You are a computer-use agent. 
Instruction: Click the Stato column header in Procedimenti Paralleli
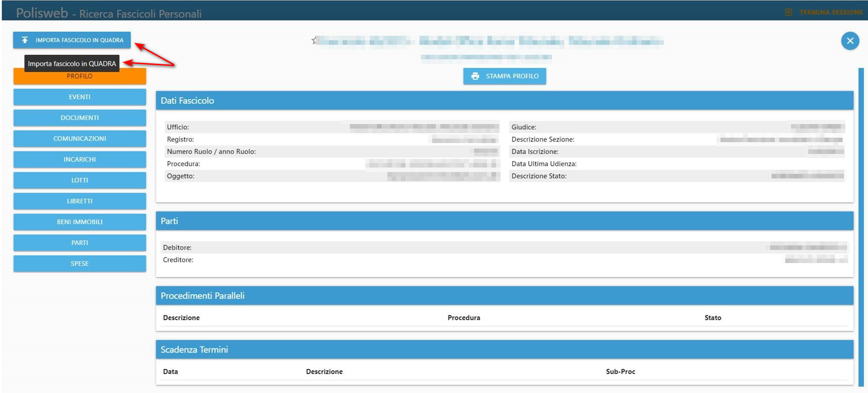point(712,318)
